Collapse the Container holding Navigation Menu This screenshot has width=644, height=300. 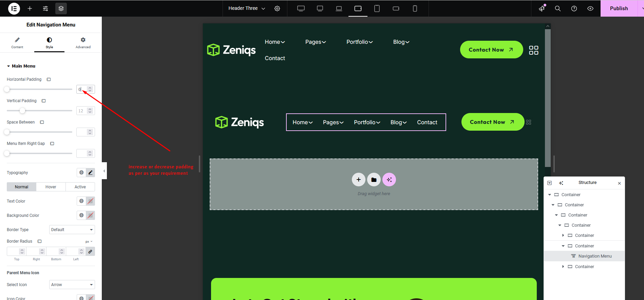click(x=563, y=246)
